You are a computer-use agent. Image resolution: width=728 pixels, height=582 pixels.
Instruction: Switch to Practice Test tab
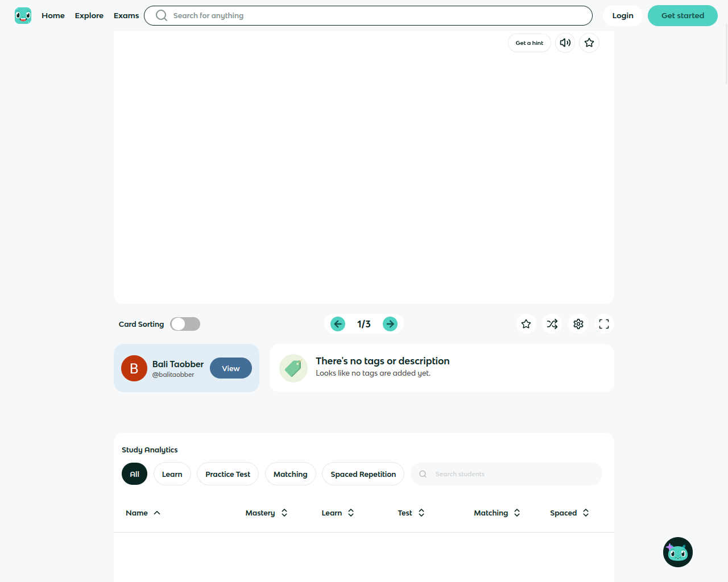(x=227, y=474)
